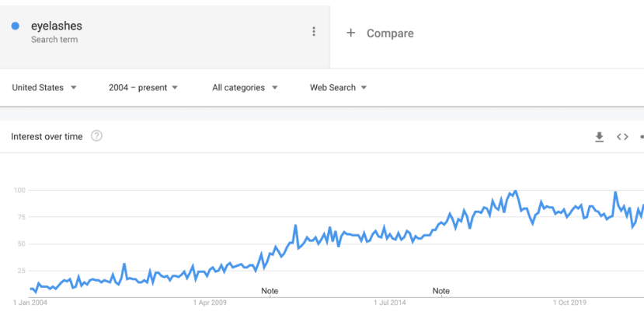The width and height of the screenshot is (644, 315).
Task: Click the 1 Apr 2009 axis label
Action: (210, 303)
